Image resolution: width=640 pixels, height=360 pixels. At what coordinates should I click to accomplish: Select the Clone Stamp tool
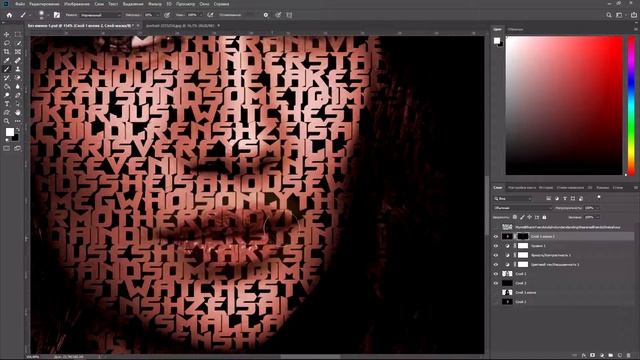point(18,69)
